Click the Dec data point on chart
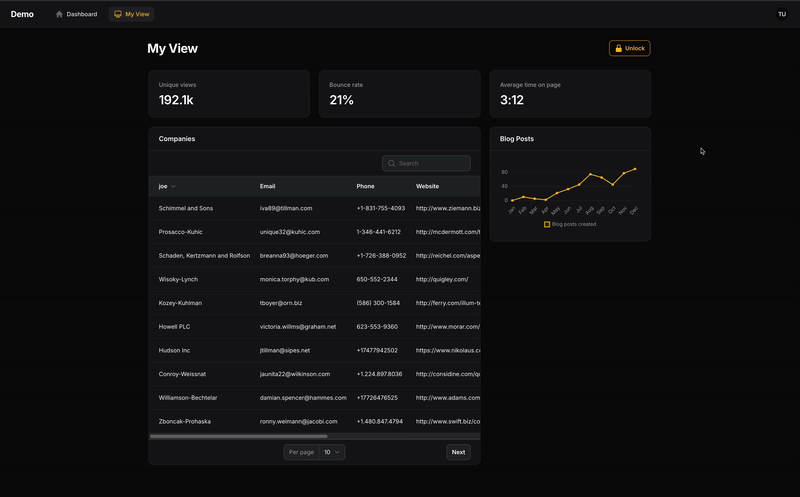 pyautogui.click(x=635, y=169)
